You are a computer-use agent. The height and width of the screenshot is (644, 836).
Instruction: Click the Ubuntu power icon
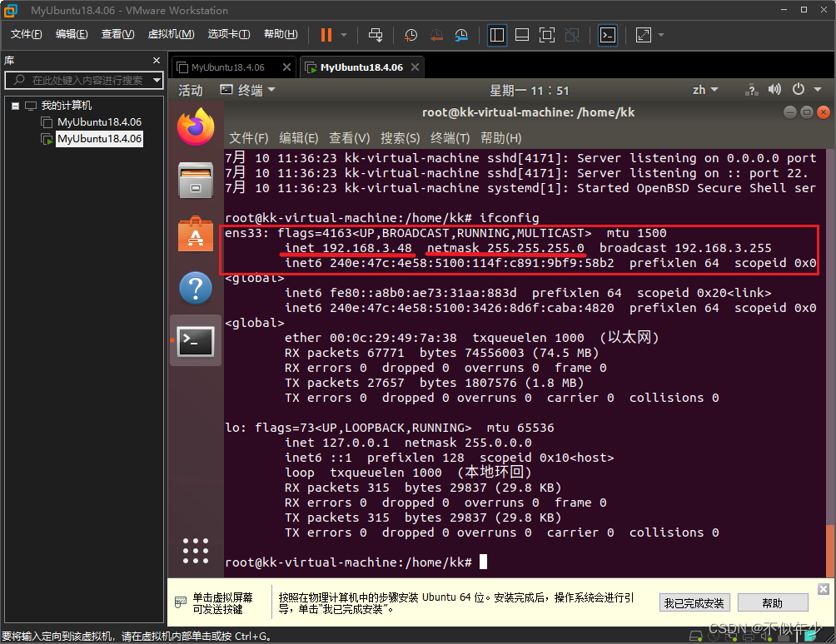click(799, 90)
